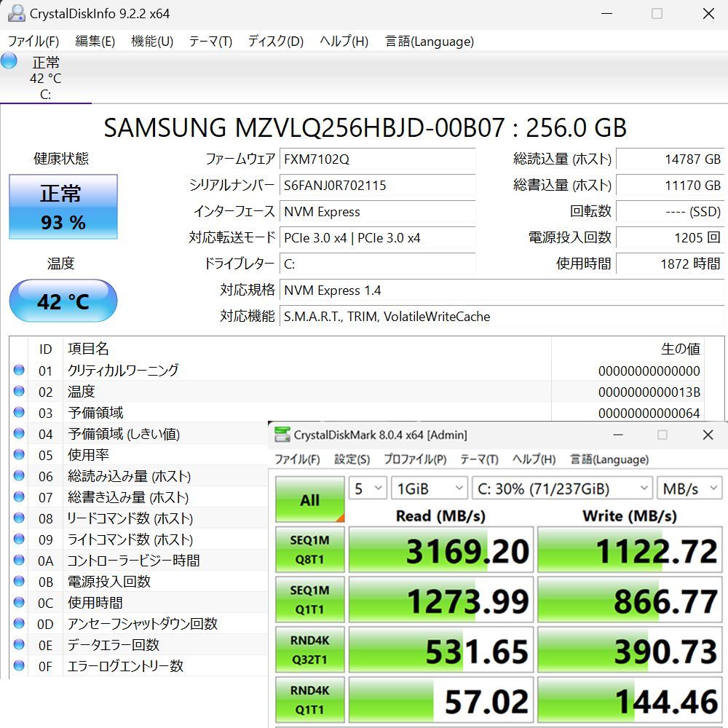Click the 42 °C temperature button
This screenshot has height=728, width=728.
[x=63, y=301]
